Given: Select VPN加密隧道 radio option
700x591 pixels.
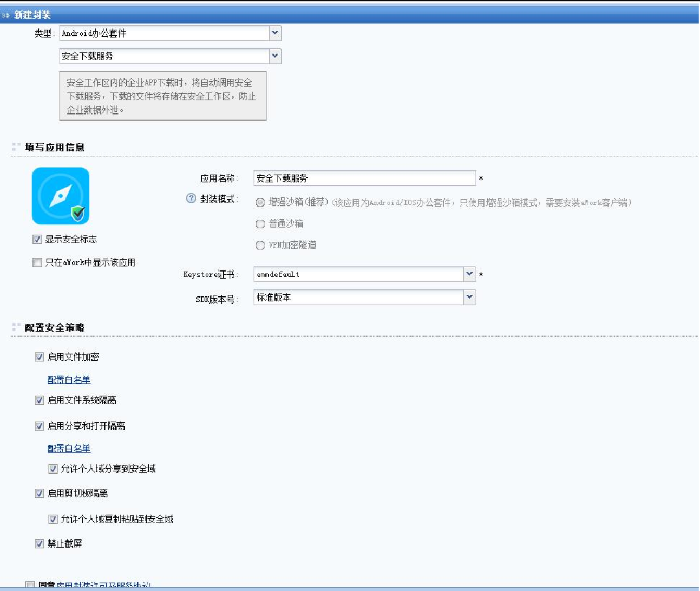Looking at the screenshot, I should (260, 245).
